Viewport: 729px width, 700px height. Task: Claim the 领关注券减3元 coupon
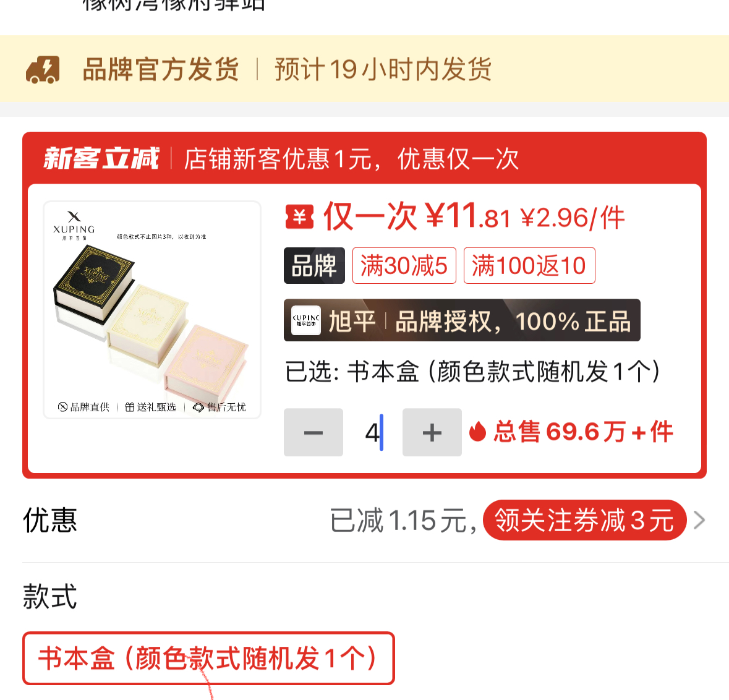584,520
